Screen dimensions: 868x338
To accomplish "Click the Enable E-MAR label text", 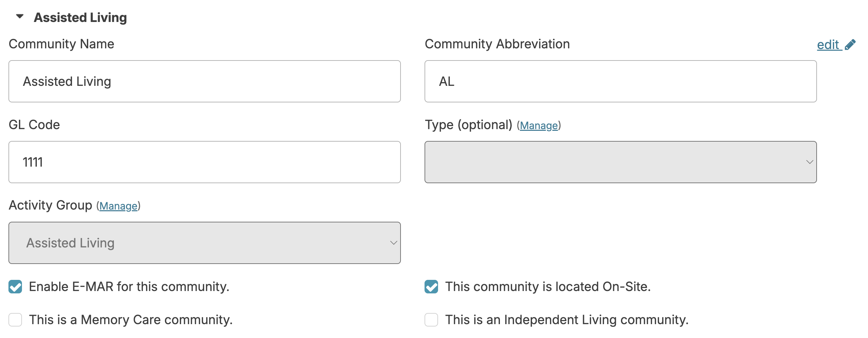I will 129,287.
